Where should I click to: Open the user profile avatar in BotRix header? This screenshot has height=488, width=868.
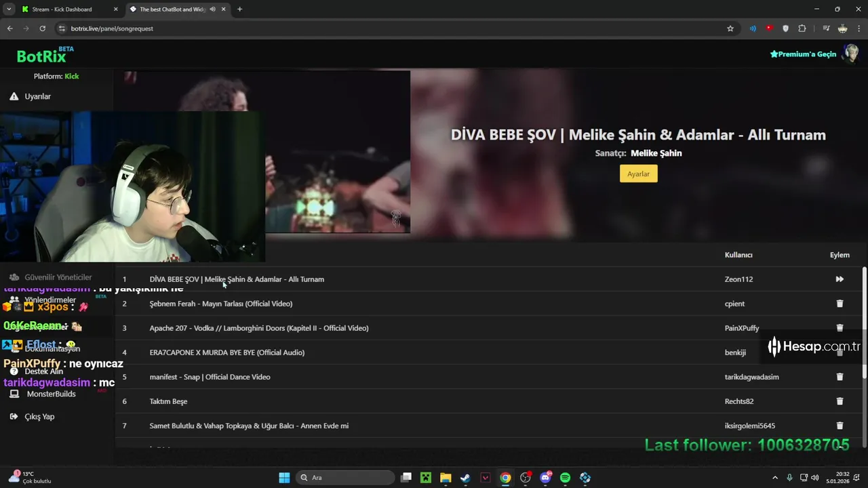pos(850,54)
